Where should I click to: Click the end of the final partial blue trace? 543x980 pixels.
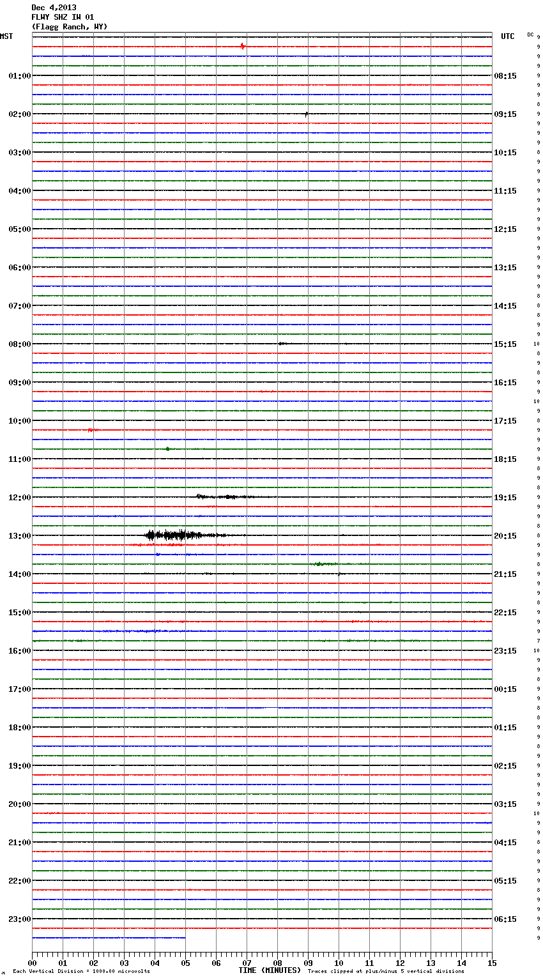tap(185, 938)
